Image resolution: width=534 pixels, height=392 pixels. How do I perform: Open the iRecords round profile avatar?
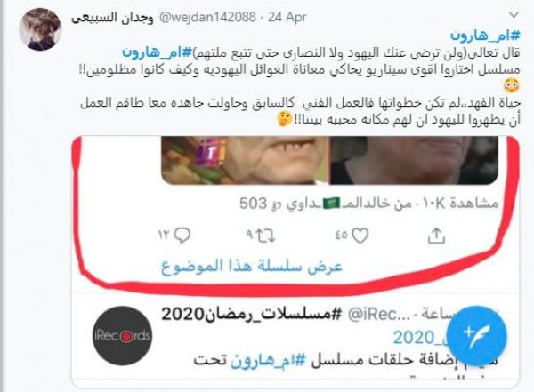tap(122, 335)
